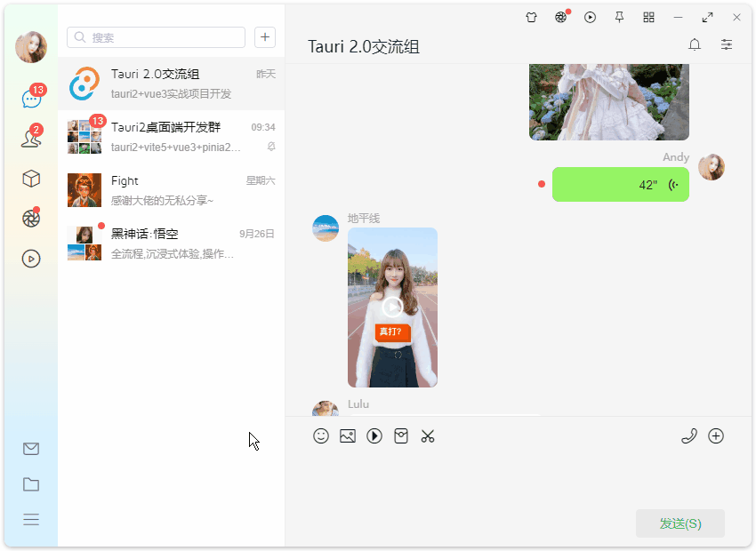Click the Fight conversation avatar

click(x=84, y=190)
